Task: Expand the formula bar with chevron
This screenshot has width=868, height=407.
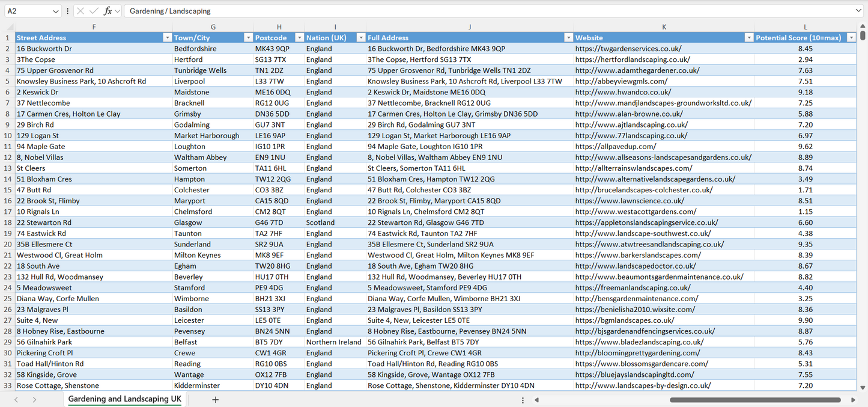Action: (858, 11)
